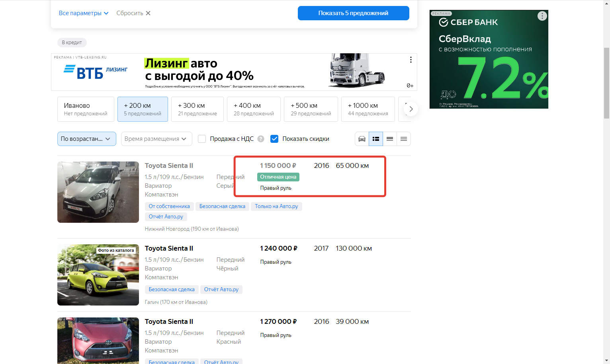This screenshot has height=364, width=610.
Task: Uncheck the Показать скидки checkbox
Action: tap(274, 139)
